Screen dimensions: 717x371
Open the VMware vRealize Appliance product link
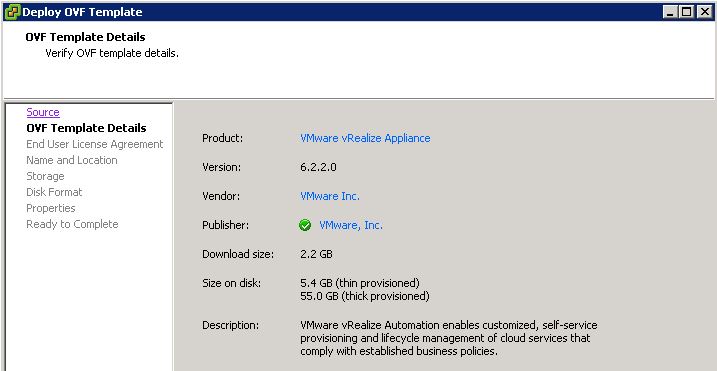tap(365, 138)
